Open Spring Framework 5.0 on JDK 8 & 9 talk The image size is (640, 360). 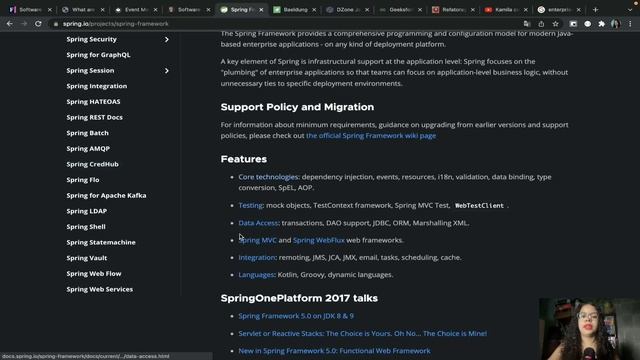pyautogui.click(x=296, y=316)
